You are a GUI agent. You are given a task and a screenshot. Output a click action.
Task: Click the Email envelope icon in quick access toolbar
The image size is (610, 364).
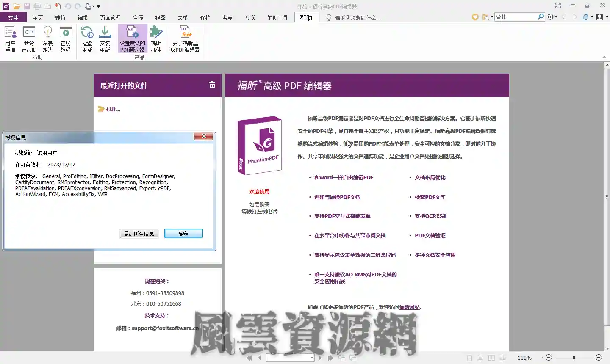click(x=47, y=6)
